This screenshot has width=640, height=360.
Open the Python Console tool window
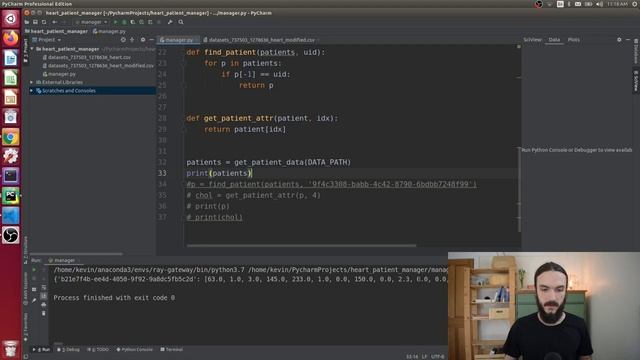(x=135, y=349)
